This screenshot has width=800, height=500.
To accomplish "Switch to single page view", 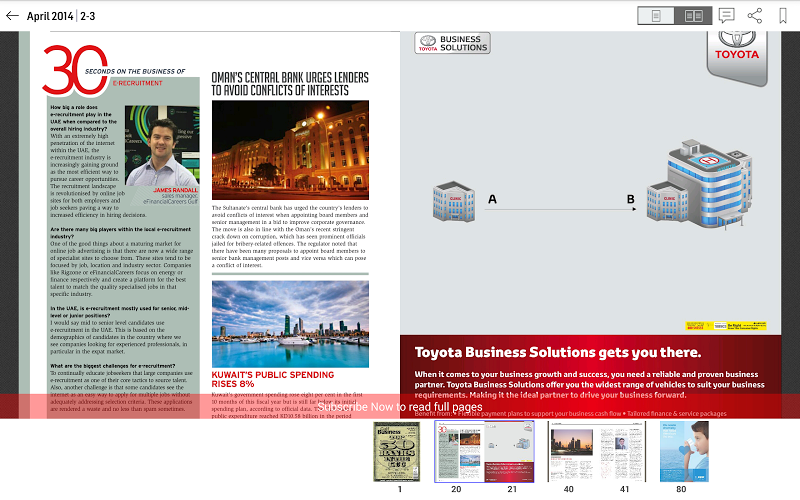I will point(656,16).
